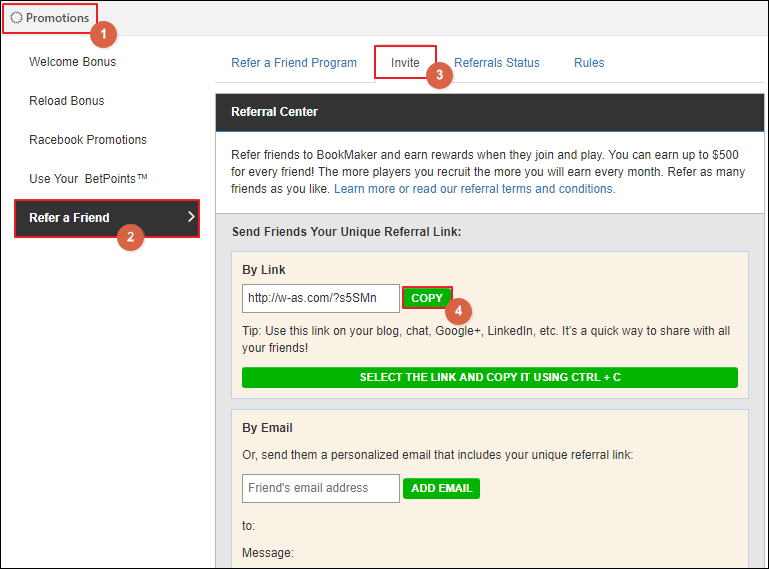This screenshot has height=569, width=769.
Task: Switch to Refer a Friend Program tab
Action: coord(294,63)
